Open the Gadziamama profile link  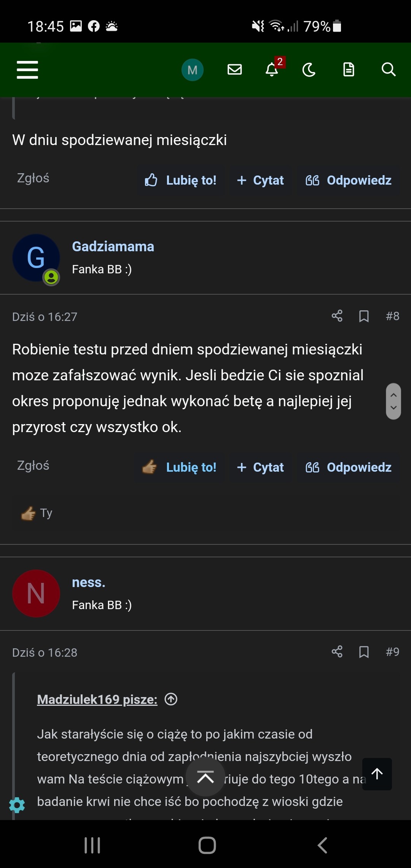coord(113,247)
